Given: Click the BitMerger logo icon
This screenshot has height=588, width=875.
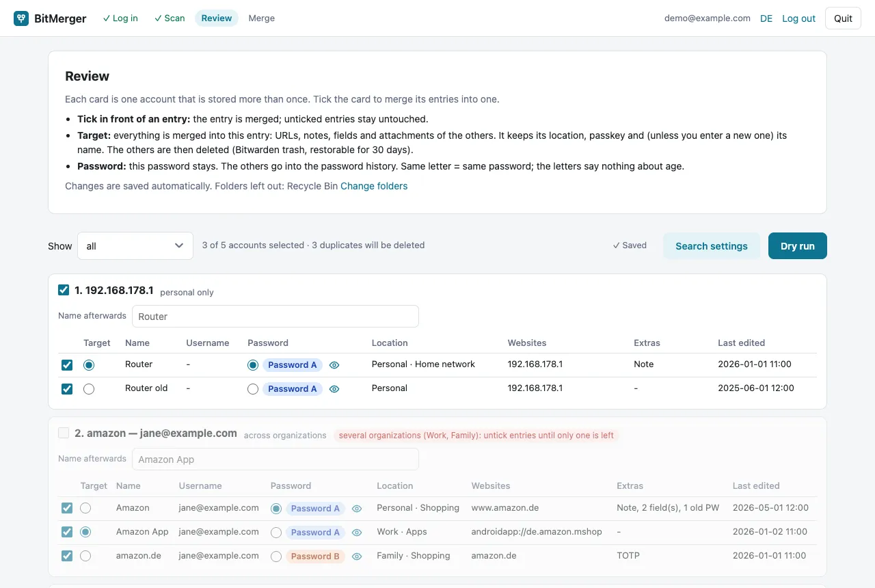Looking at the screenshot, I should click(21, 18).
